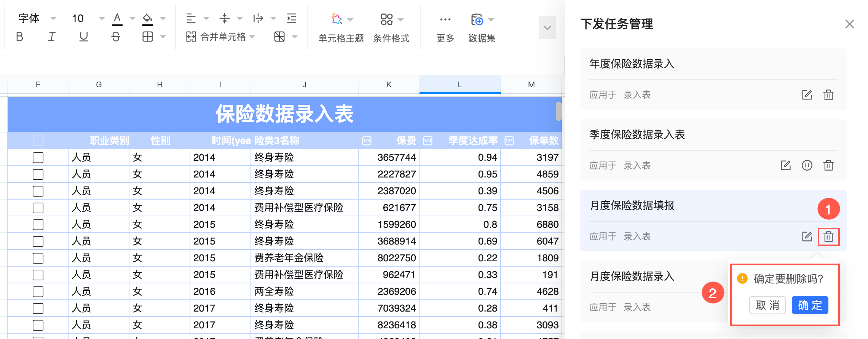The width and height of the screenshot is (868, 339).
Task: Click the horizontal align icon
Action: click(x=191, y=18)
